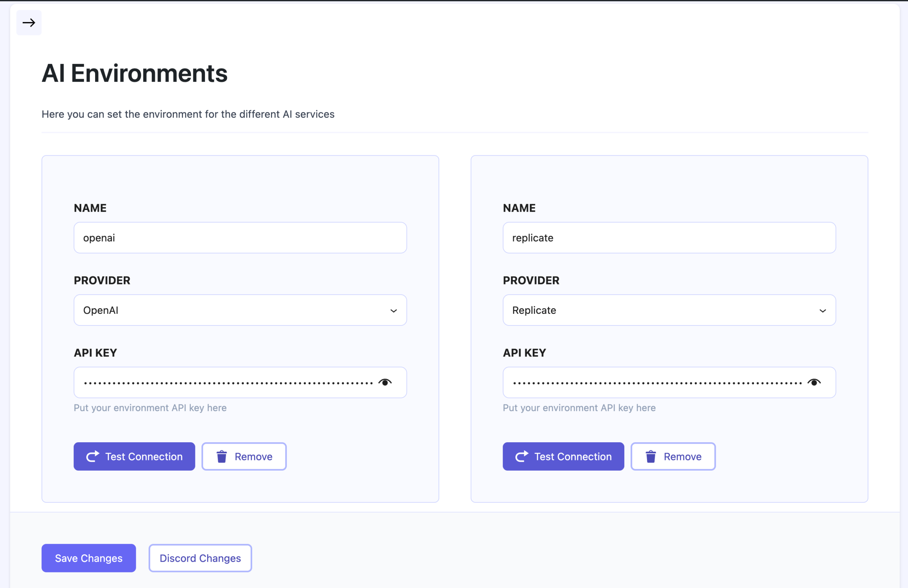
Task: Click the arrow icon at top left
Action: [x=29, y=23]
